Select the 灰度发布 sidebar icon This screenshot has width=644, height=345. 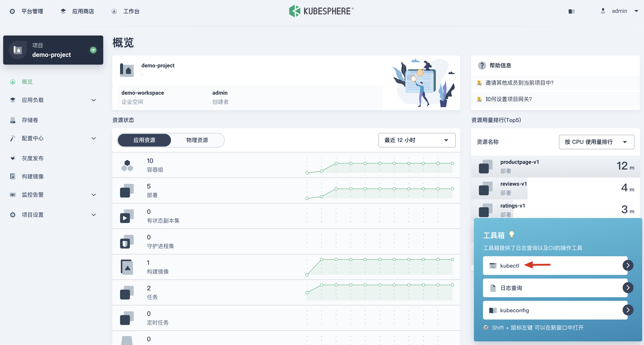(x=13, y=158)
